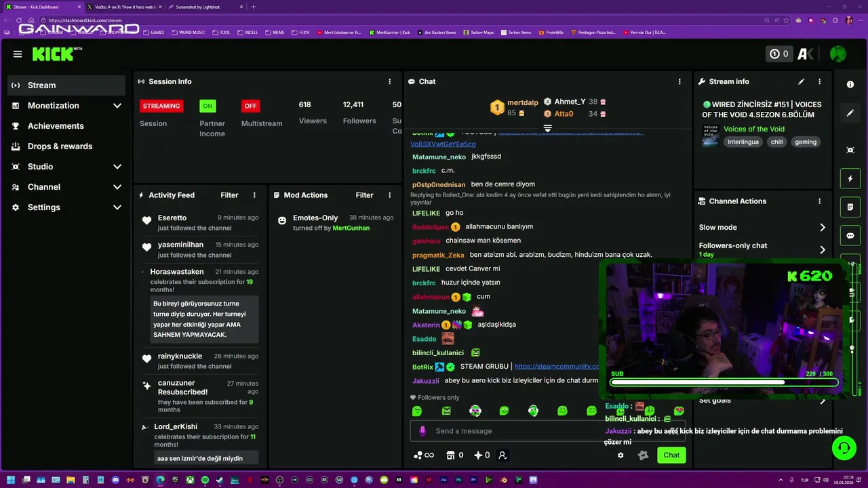
Task: Click the document icon in right sidebar
Action: point(850,207)
